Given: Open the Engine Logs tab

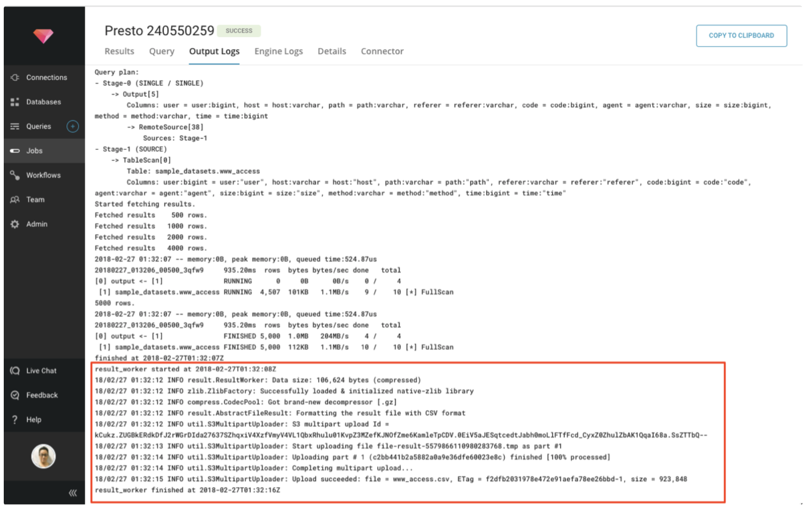Looking at the screenshot, I should pos(278,51).
